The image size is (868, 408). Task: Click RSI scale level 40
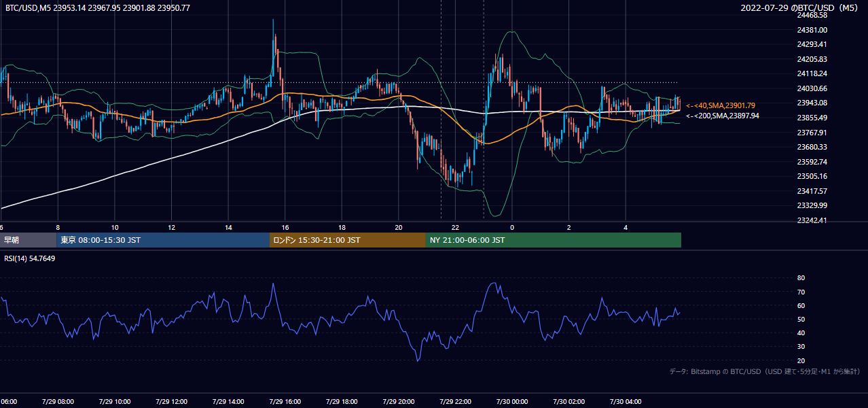coord(801,333)
